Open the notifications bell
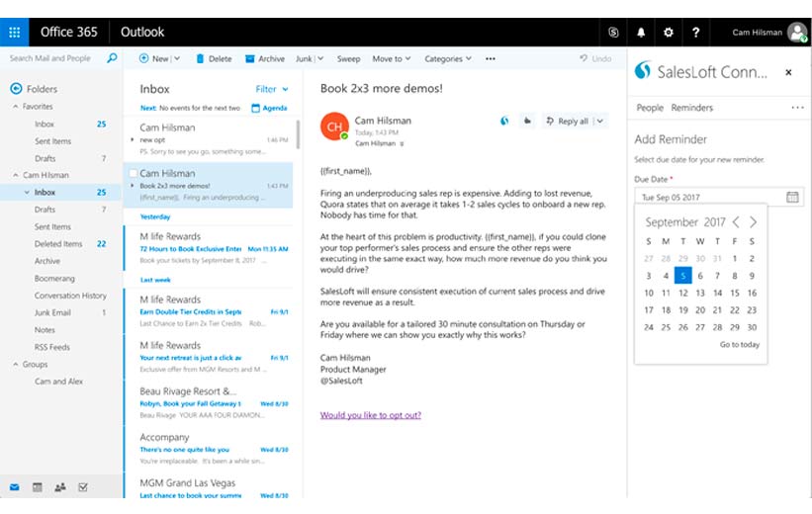812x514 pixels. pos(641,32)
